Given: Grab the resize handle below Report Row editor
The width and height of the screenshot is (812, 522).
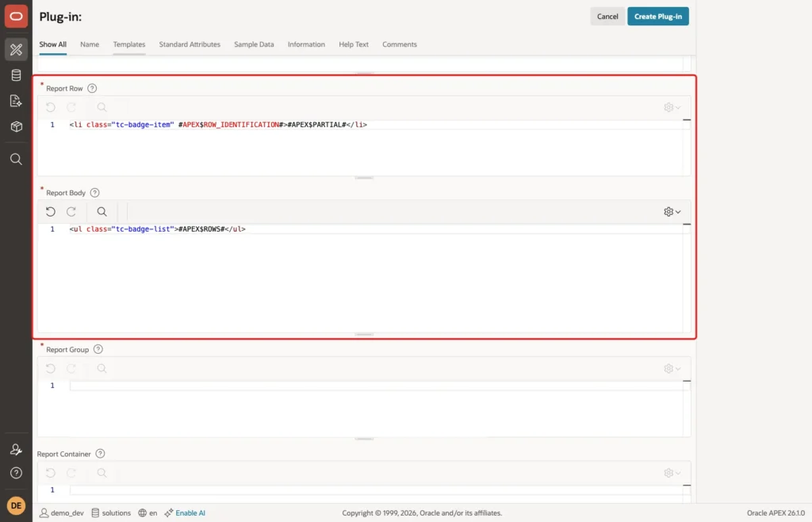Looking at the screenshot, I should [x=364, y=178].
